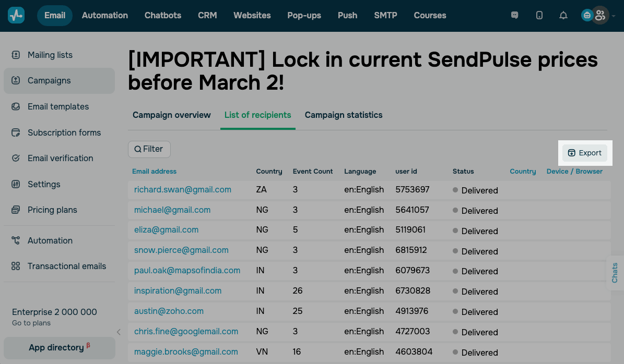
Task: Click the Email verification sidebar icon
Action: tap(16, 158)
